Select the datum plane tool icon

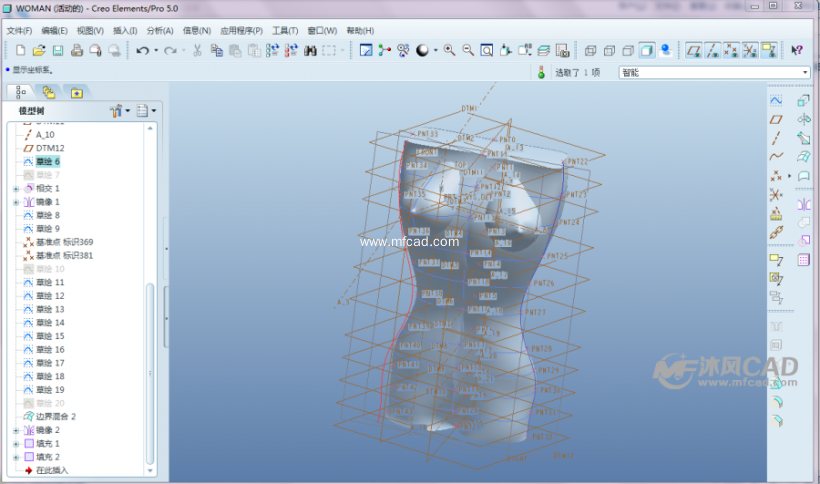(775, 119)
